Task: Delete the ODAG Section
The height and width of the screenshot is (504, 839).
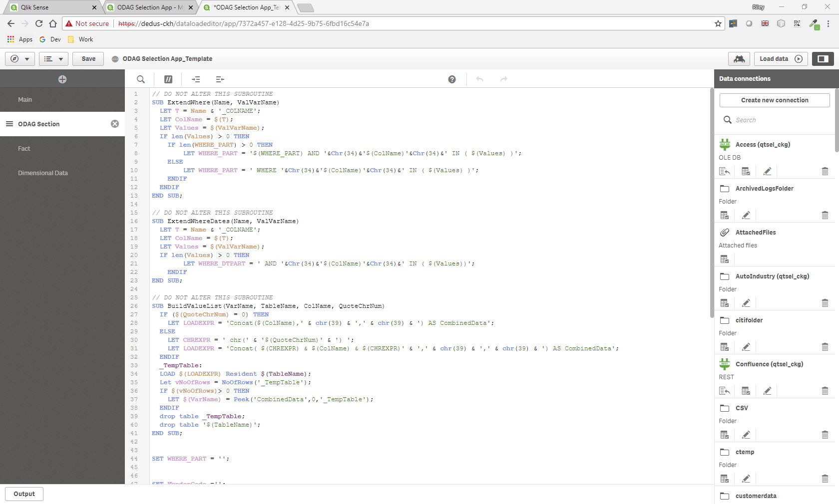Action: [115, 124]
